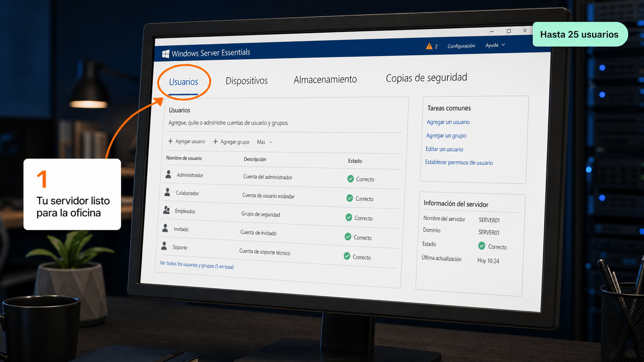
Task: Select the Invitado user name
Action: [x=181, y=229]
